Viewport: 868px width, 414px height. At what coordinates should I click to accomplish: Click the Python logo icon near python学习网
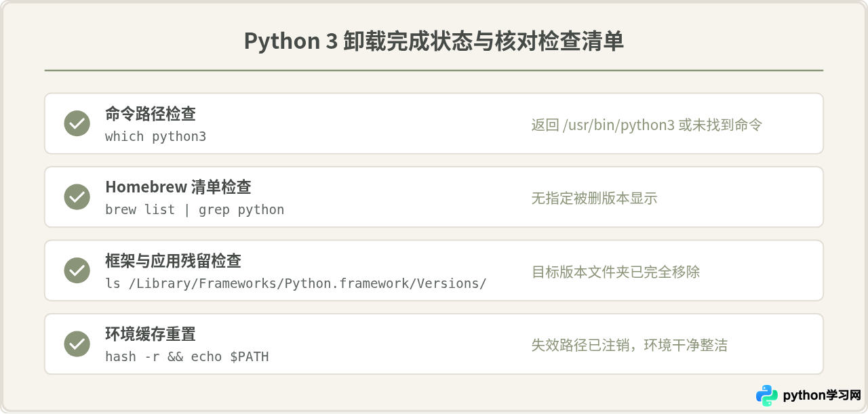coord(767,395)
